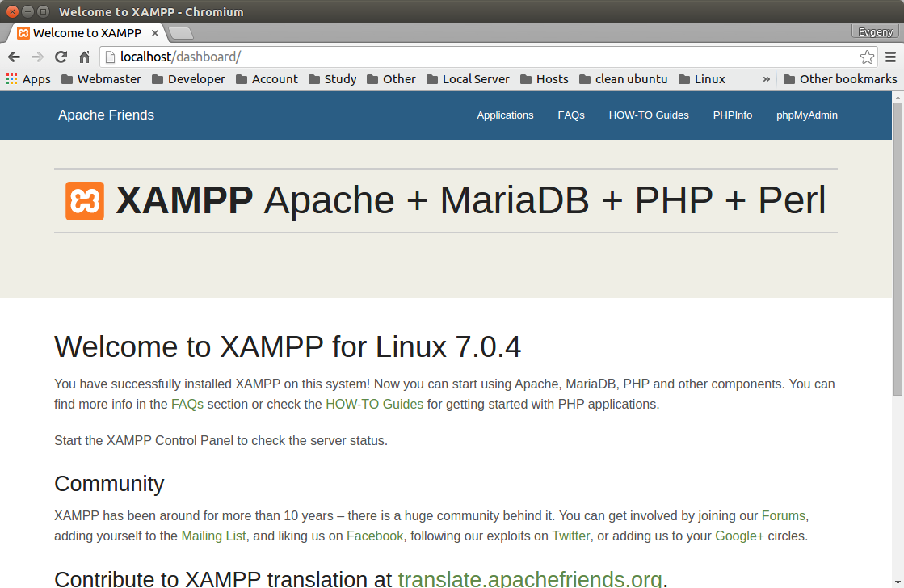Close the Welcome to XAMPP tab
The width and height of the screenshot is (904, 588).
pyautogui.click(x=154, y=33)
